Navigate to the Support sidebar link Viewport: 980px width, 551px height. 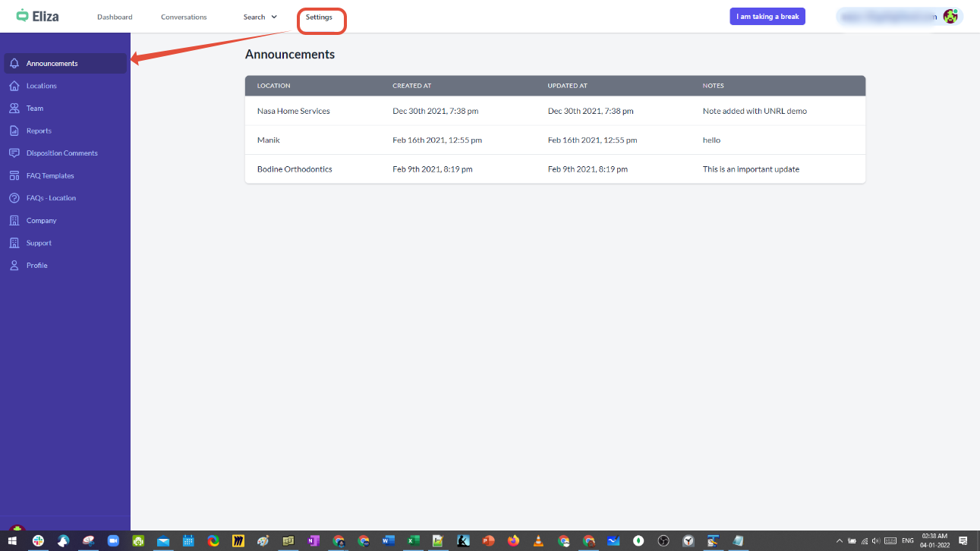(x=39, y=243)
